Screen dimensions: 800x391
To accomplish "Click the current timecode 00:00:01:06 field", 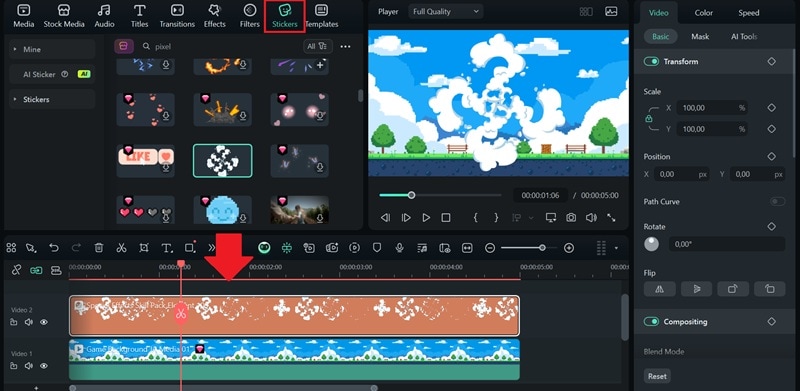I will point(540,195).
